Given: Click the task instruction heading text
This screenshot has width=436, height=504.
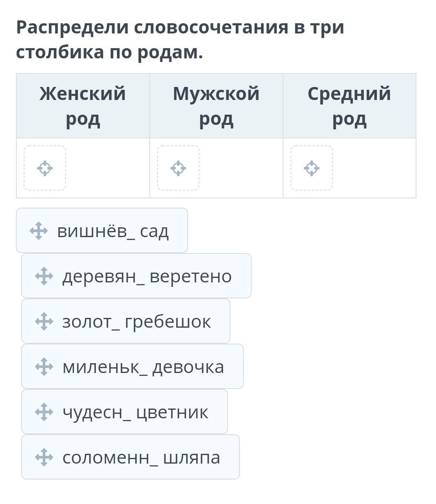Looking at the screenshot, I should 180,40.
